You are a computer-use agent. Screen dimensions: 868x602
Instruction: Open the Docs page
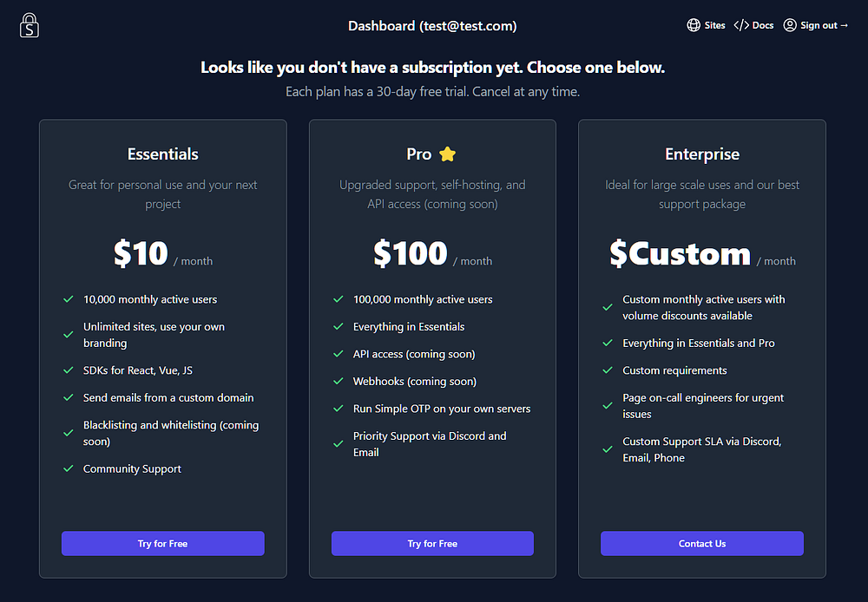762,25
